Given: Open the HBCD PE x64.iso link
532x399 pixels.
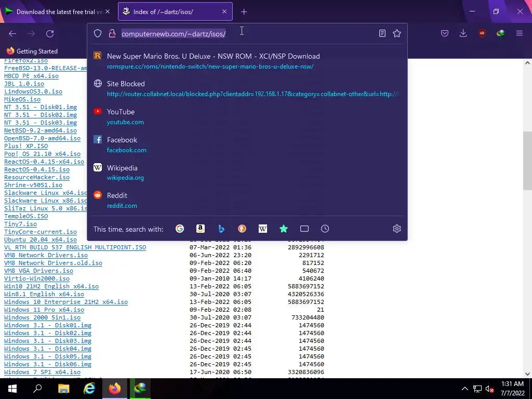Looking at the screenshot, I should tap(31, 76).
